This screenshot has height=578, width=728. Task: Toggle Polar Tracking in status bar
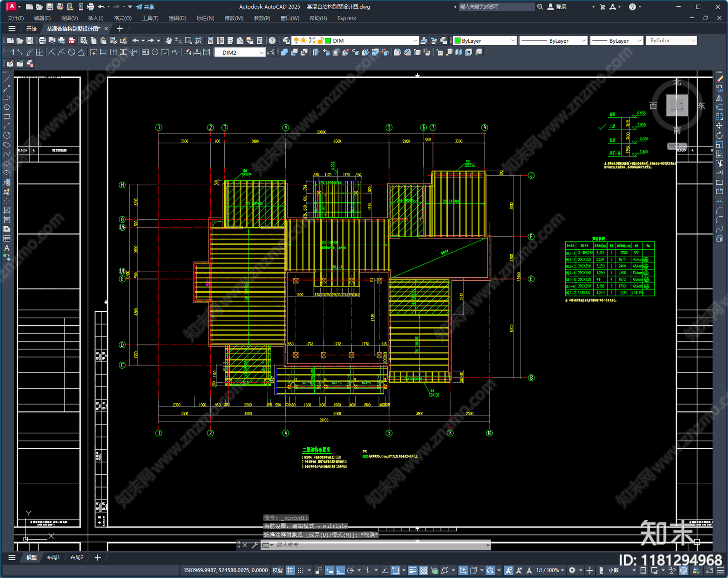pyautogui.click(x=350, y=570)
